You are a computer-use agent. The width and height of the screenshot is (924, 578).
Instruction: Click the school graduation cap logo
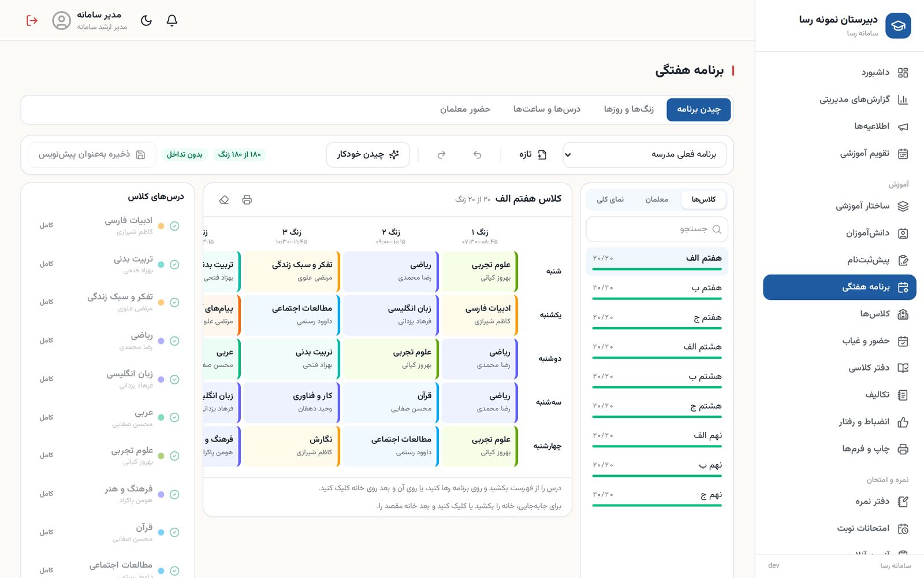tap(898, 25)
